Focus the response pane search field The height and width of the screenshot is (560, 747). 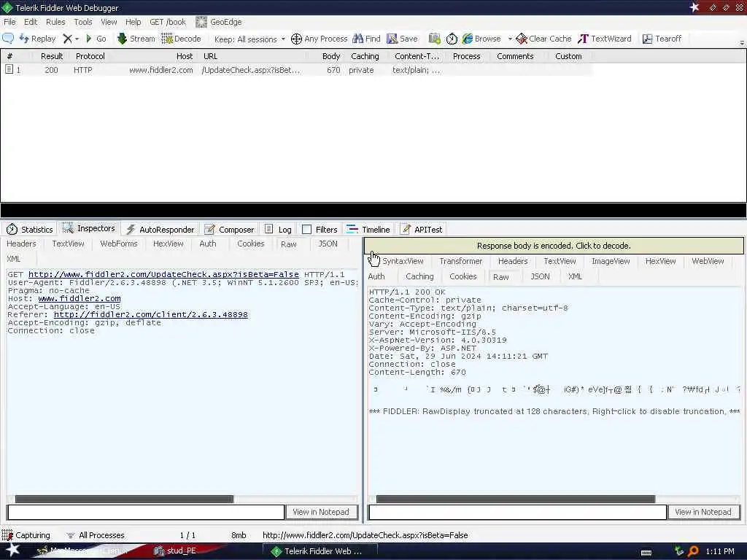coord(517,513)
